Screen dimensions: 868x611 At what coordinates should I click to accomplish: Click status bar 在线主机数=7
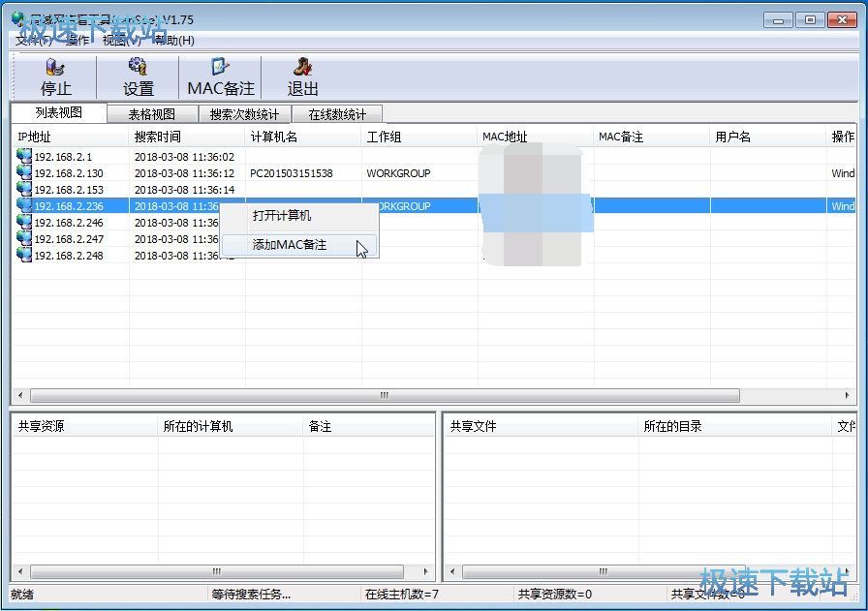tap(402, 595)
